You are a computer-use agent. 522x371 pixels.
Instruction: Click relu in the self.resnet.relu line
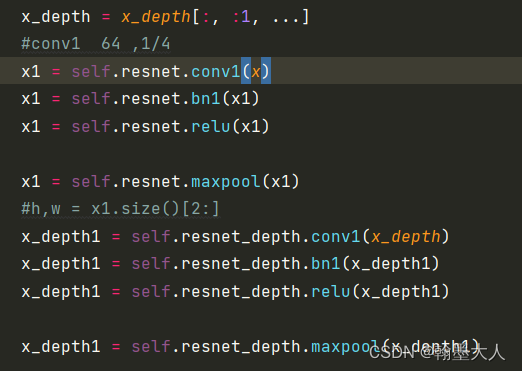(x=211, y=126)
